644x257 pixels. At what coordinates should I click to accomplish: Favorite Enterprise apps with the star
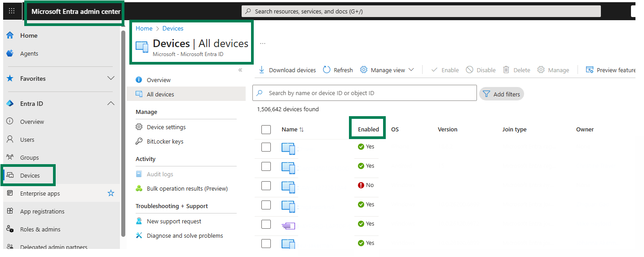(x=111, y=193)
